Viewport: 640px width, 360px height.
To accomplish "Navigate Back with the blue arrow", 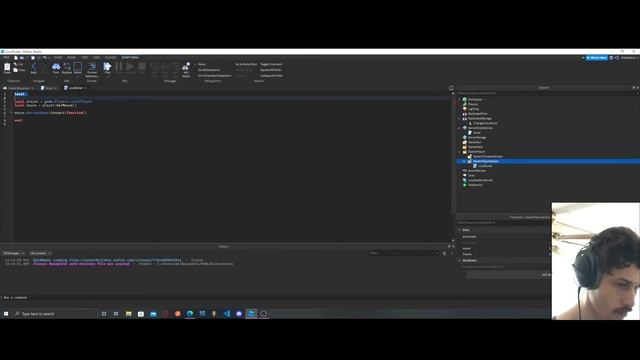I will pos(33,67).
